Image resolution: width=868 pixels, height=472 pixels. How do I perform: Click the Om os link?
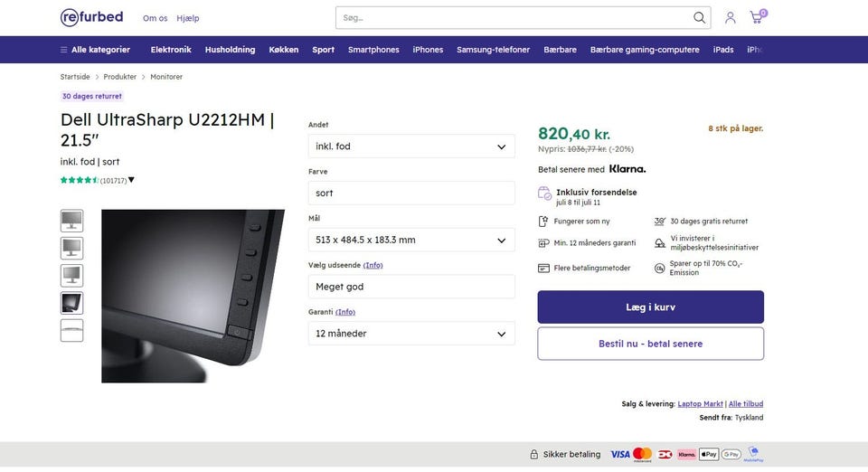pyautogui.click(x=155, y=18)
